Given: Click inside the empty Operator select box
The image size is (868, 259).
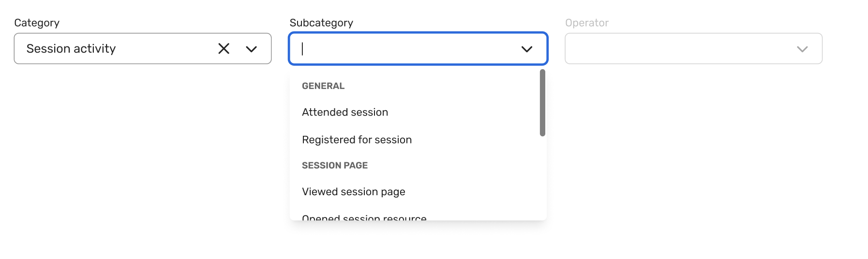Looking at the screenshot, I should [x=677, y=49].
